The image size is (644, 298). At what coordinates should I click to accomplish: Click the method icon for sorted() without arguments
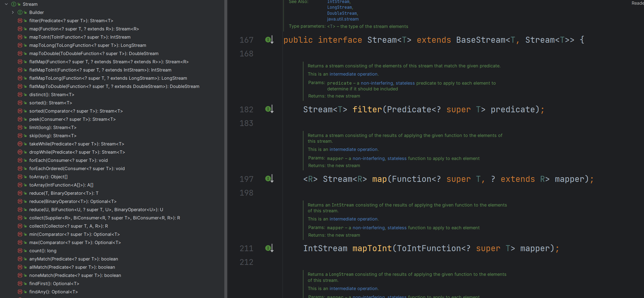(20, 103)
